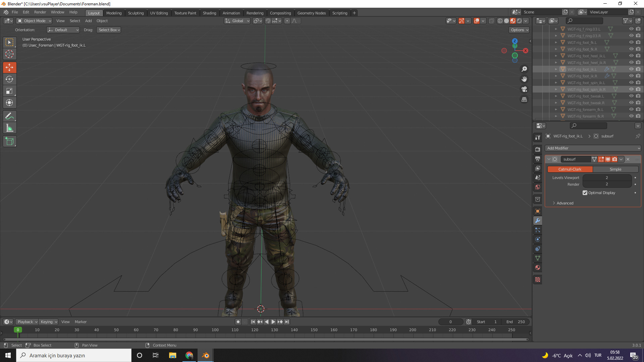The width and height of the screenshot is (644, 362).
Task: Play animation forward
Action: [x=273, y=322]
